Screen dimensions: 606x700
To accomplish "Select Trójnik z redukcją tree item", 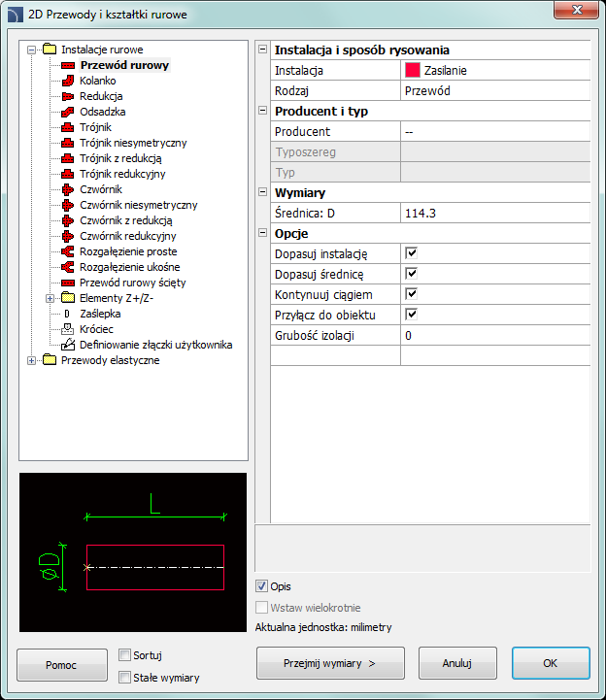I will click(120, 158).
